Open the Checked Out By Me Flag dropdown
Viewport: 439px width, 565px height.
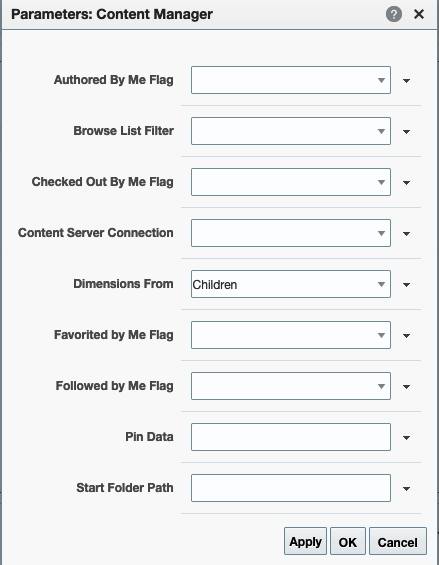click(x=291, y=182)
